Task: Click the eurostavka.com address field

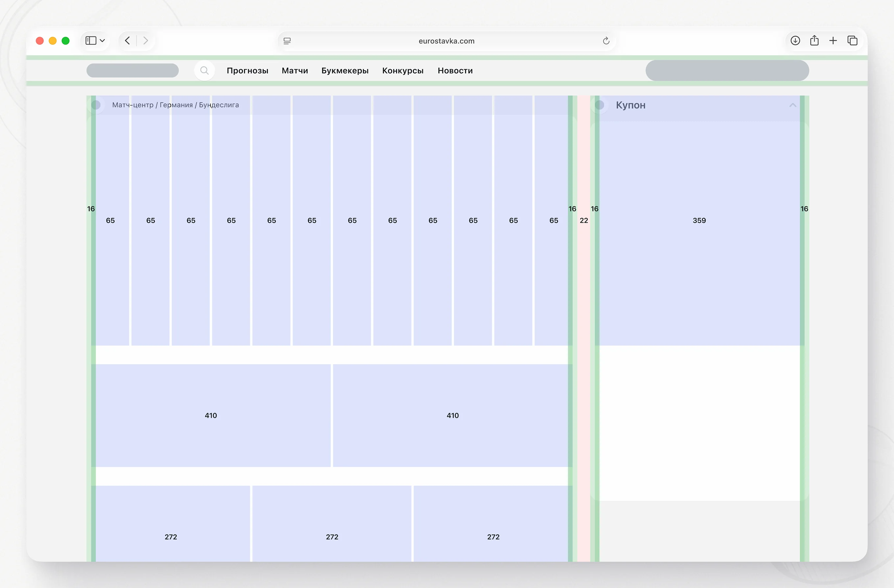Action: coord(446,41)
